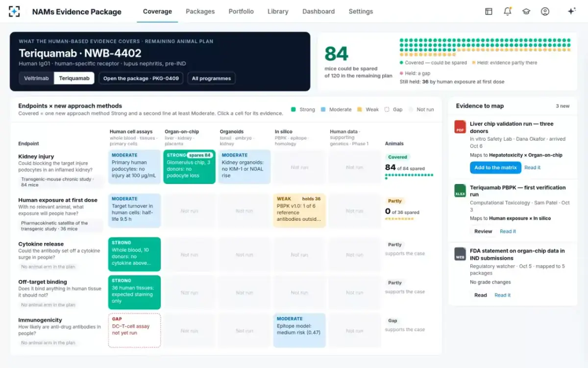The width and height of the screenshot is (588, 368).
Task: Open the Strong Whole blood cytokine cell
Action: (x=134, y=254)
